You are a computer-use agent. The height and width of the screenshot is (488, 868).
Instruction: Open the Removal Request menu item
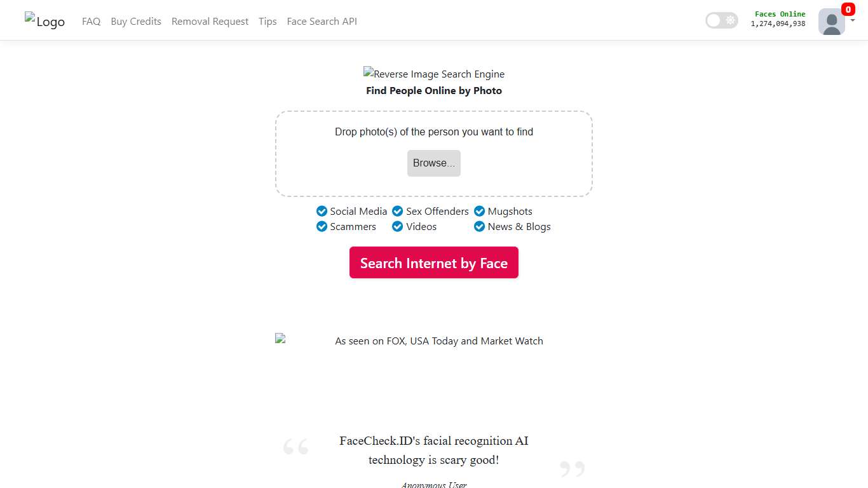point(210,21)
